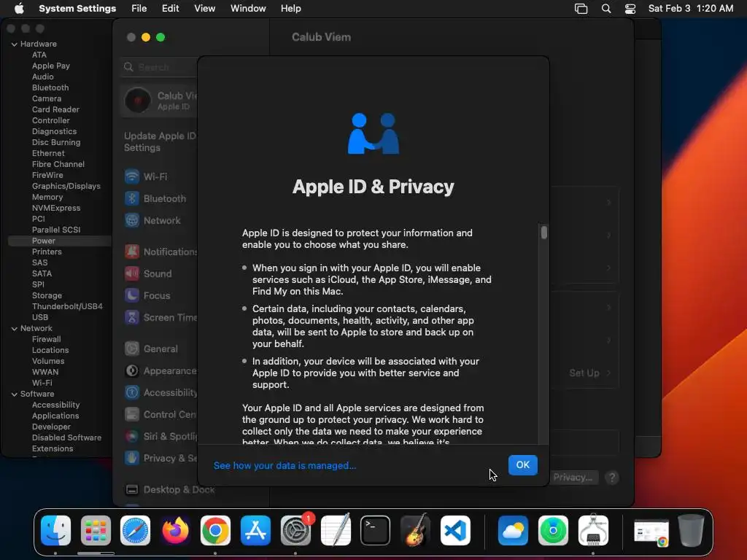Click See how your data is managed link
This screenshot has height=560, width=747.
click(285, 465)
